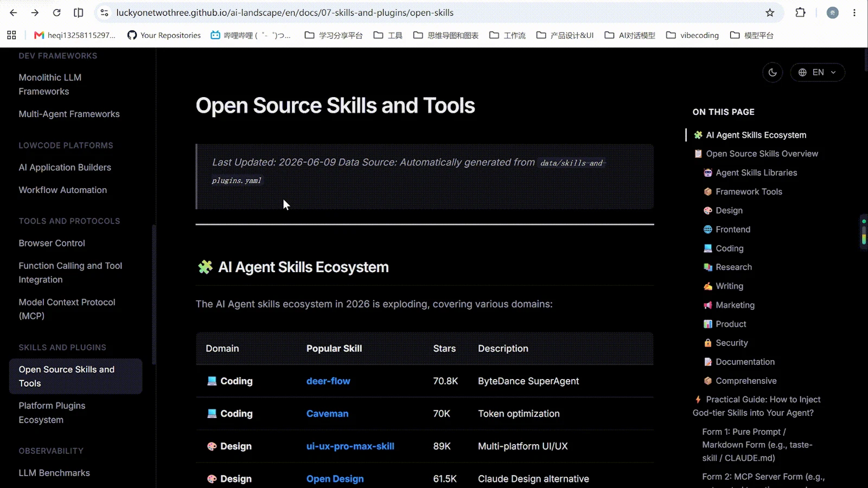
Task: Open the bilibili bookmark
Action: pyautogui.click(x=251, y=35)
